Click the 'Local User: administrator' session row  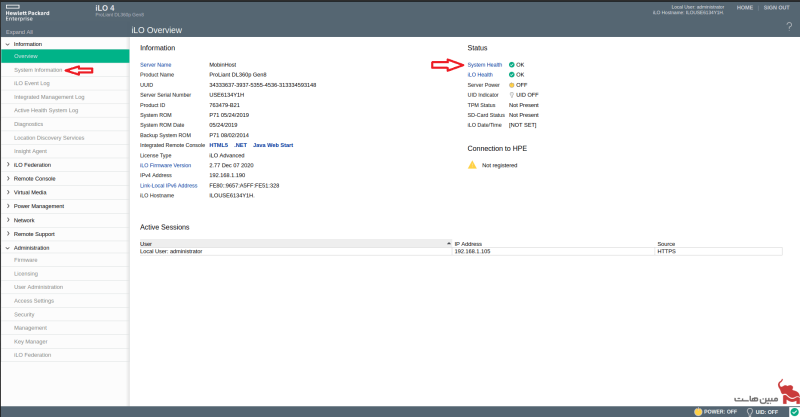click(461, 251)
